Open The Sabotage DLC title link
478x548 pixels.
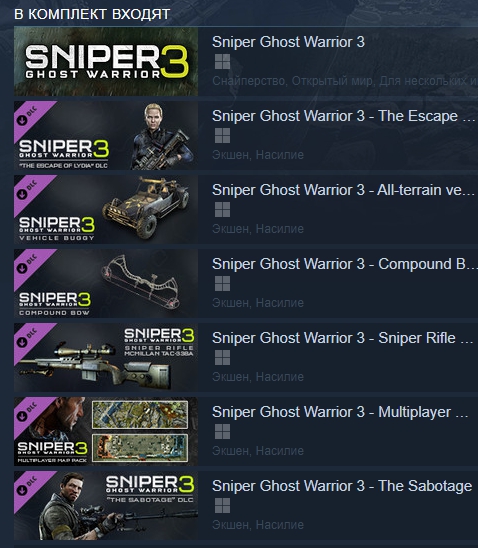click(342, 486)
